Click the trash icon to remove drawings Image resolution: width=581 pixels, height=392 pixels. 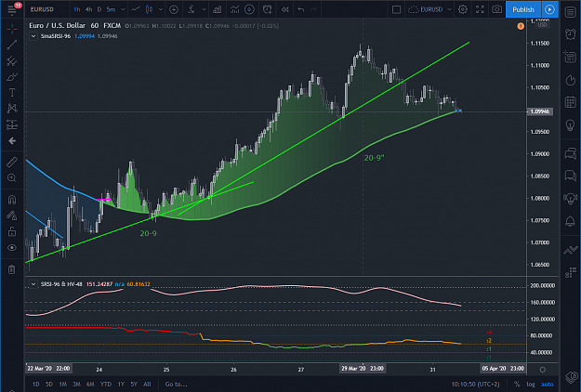pos(12,269)
